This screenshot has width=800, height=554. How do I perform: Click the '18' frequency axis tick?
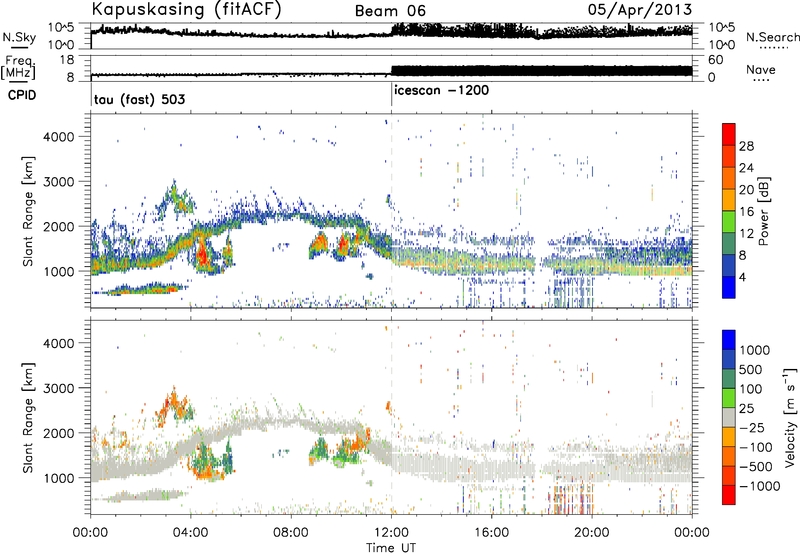(67, 60)
